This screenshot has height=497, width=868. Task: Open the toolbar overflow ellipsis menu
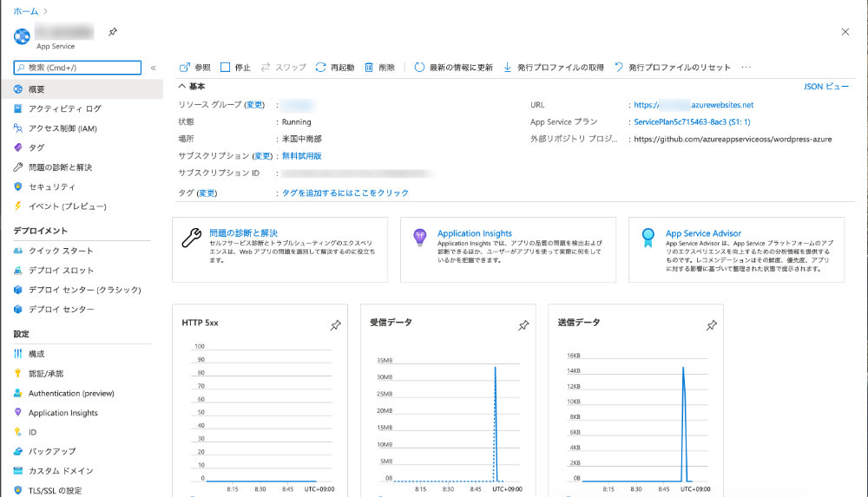(746, 68)
